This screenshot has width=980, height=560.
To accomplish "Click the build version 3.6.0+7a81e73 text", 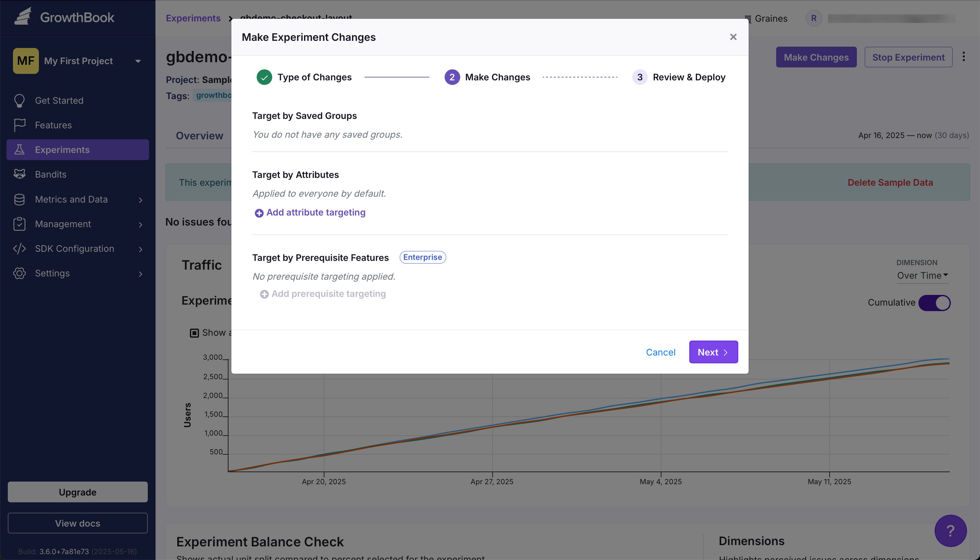I will pyautogui.click(x=64, y=552).
